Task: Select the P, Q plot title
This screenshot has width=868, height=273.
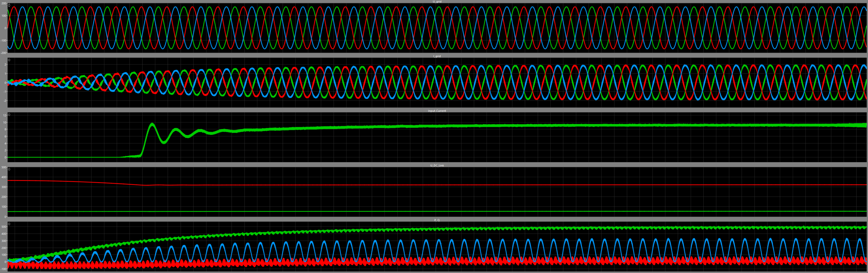Action: tap(437, 220)
